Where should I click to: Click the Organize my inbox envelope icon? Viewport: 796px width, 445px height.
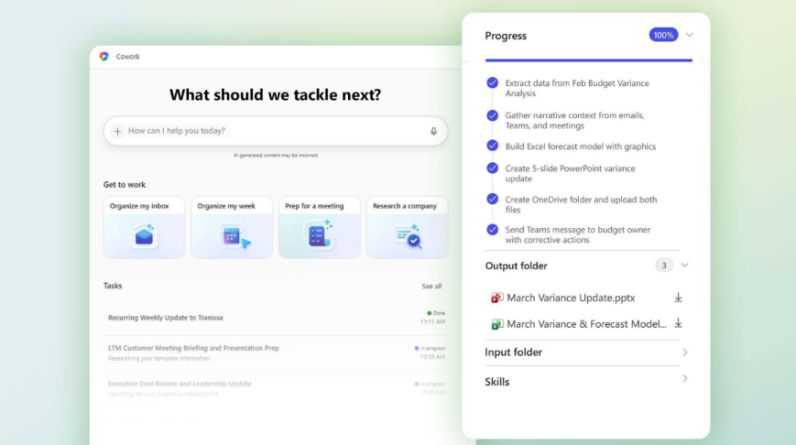click(144, 235)
